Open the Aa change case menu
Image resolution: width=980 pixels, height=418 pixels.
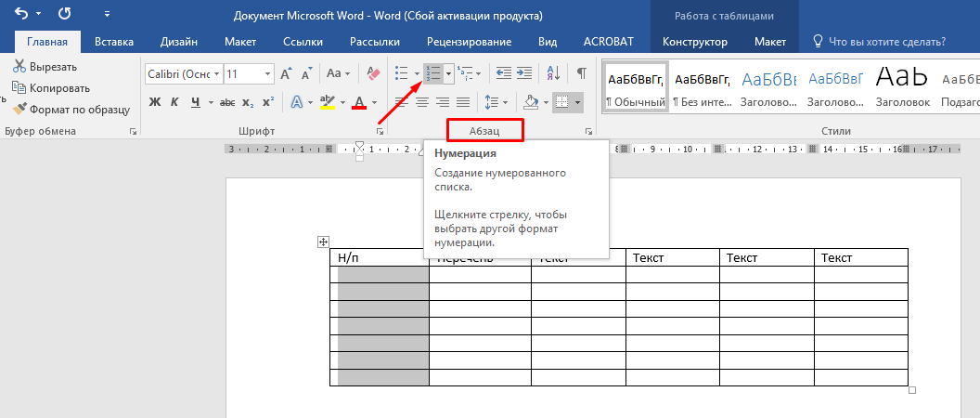(x=338, y=73)
